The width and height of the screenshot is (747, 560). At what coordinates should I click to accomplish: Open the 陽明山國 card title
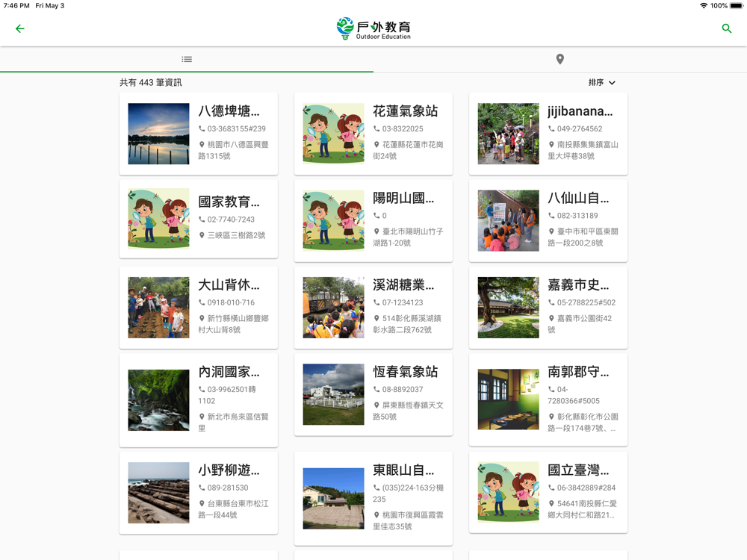pyautogui.click(x=403, y=198)
